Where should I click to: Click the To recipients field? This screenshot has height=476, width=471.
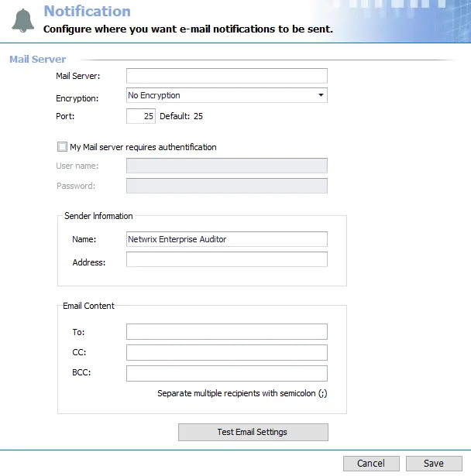227,332
